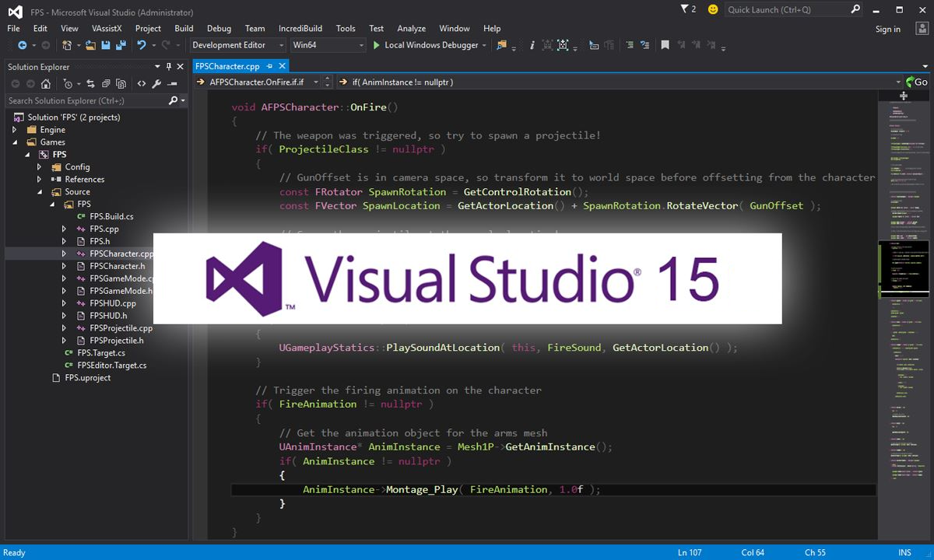Click the Collapse All icon in Solution Explorer
The image size is (934, 560).
105,84
